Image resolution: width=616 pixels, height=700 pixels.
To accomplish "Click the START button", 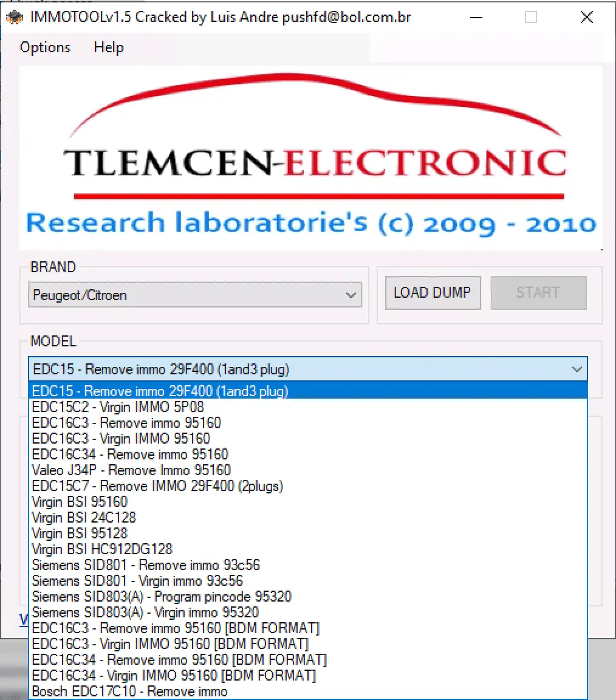I will tap(538, 293).
